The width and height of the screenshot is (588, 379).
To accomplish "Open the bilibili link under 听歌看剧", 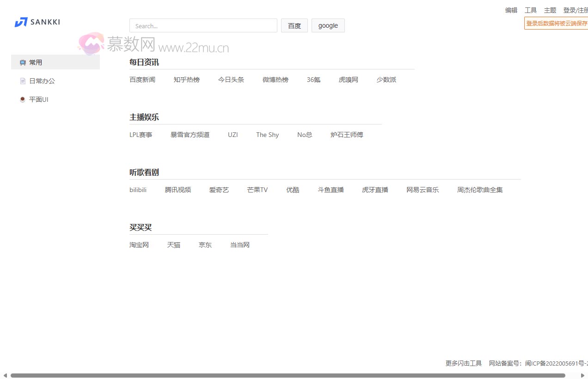I will [x=138, y=189].
